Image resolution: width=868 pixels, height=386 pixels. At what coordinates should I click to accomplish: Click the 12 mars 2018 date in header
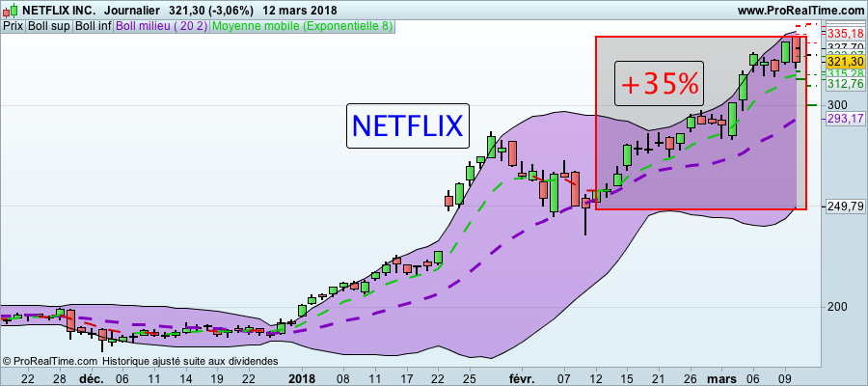tap(302, 11)
